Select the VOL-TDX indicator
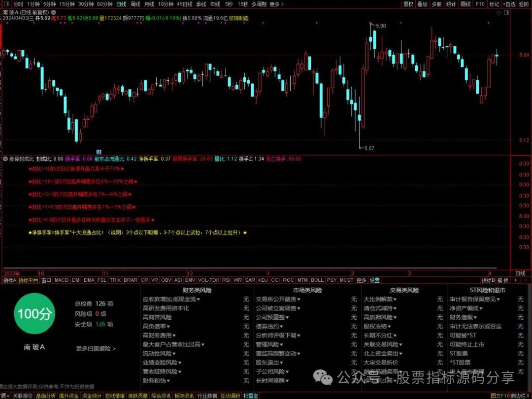This screenshot has width=532, height=399. pyautogui.click(x=208, y=280)
